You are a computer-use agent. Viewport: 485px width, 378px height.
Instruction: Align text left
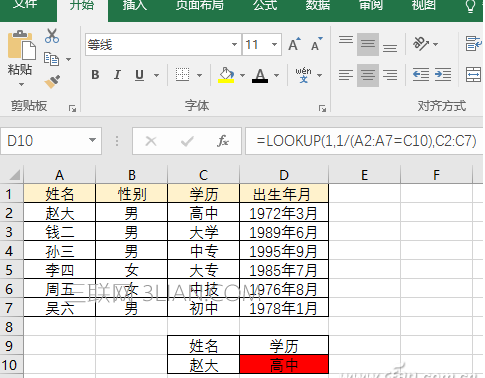346,75
